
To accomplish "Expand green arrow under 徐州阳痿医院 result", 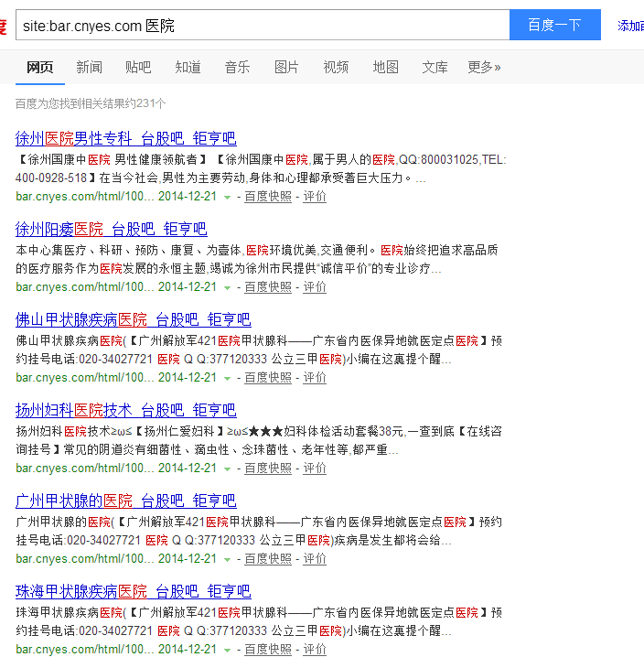I will tap(228, 288).
